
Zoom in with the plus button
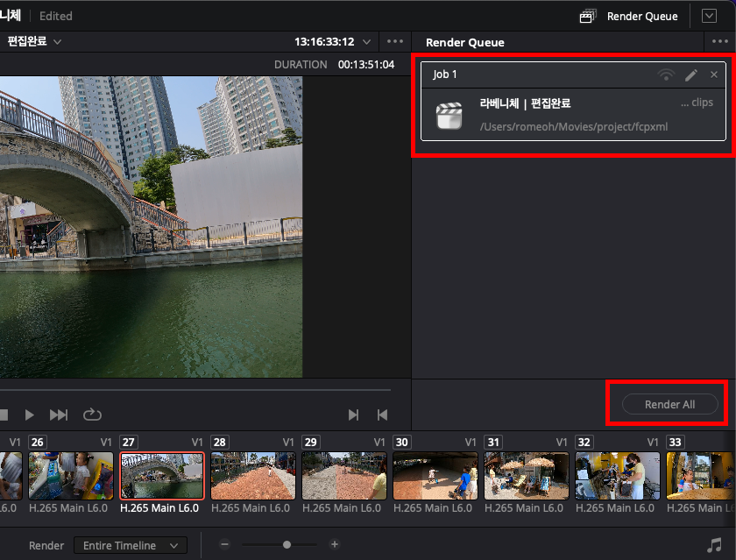click(x=334, y=544)
